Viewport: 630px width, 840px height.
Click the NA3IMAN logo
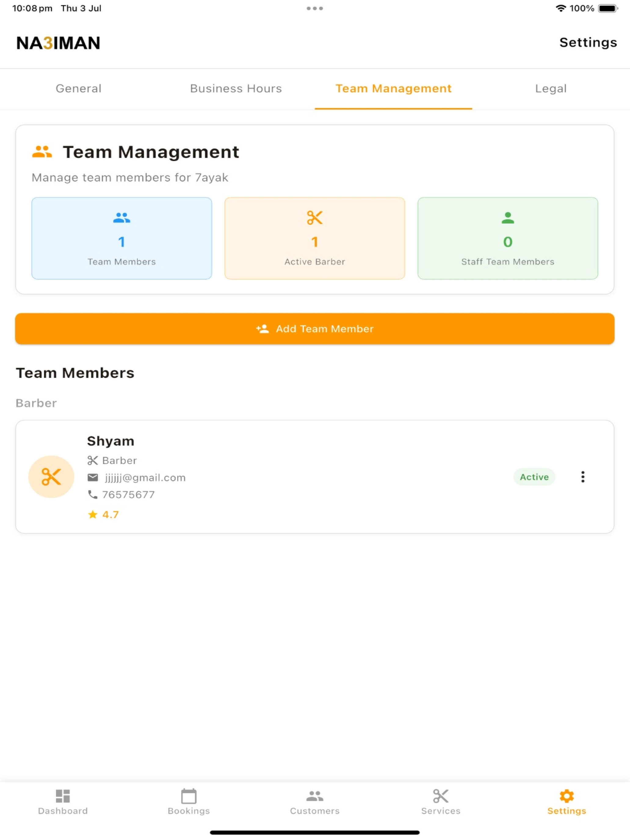pos(59,43)
